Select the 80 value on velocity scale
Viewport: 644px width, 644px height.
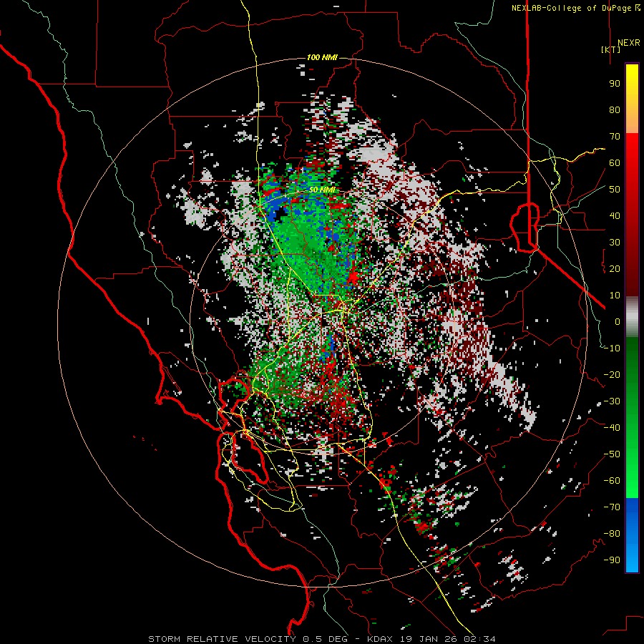[615, 110]
